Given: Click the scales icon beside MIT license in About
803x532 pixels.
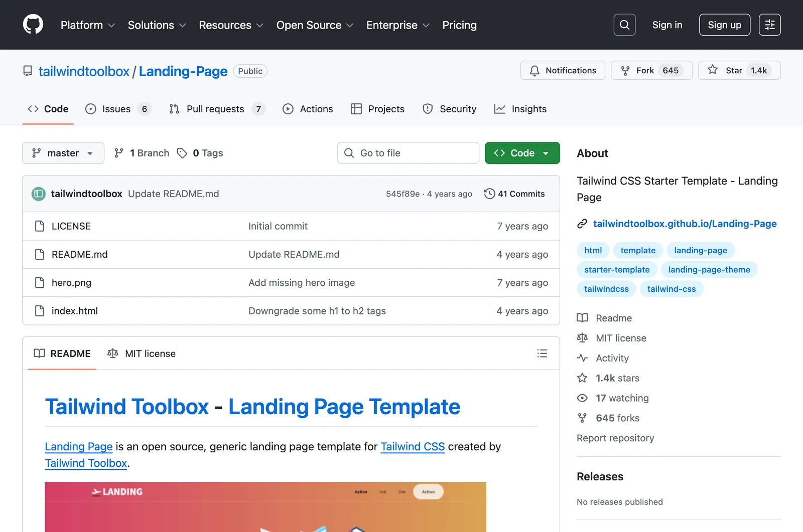Looking at the screenshot, I should coord(582,338).
